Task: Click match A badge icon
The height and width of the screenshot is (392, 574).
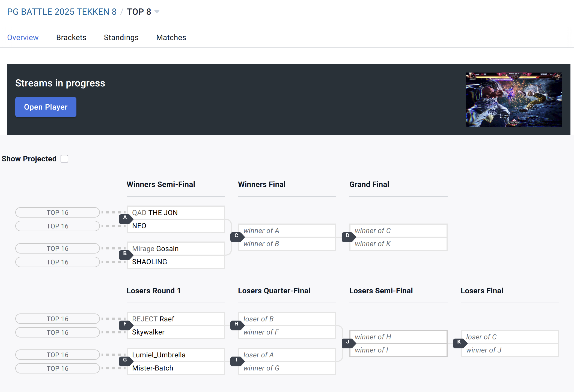Action: tap(125, 218)
